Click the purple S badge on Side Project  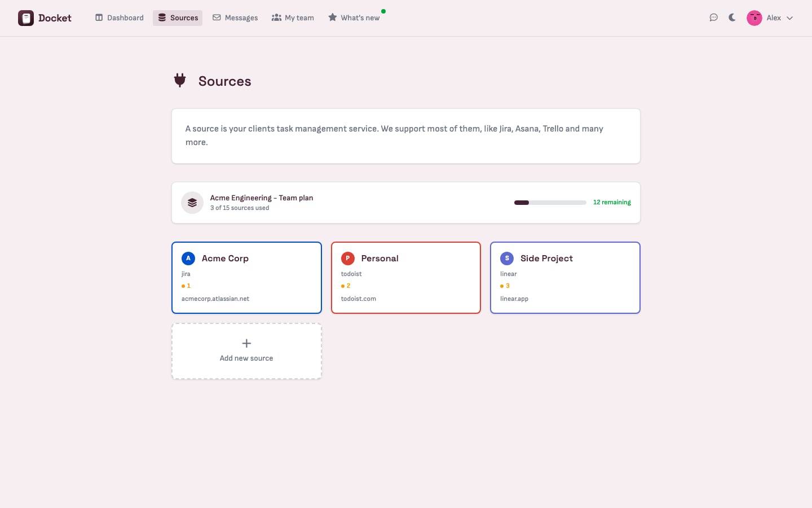507,259
